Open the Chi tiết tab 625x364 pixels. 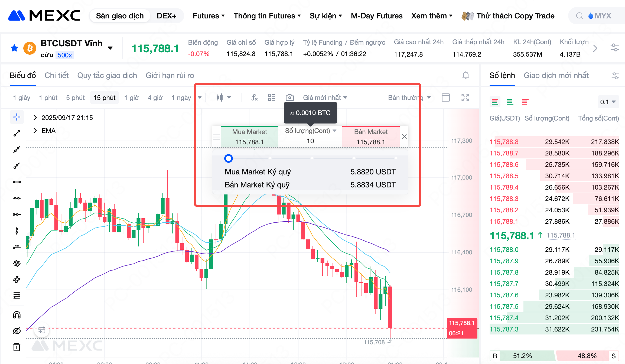click(56, 75)
